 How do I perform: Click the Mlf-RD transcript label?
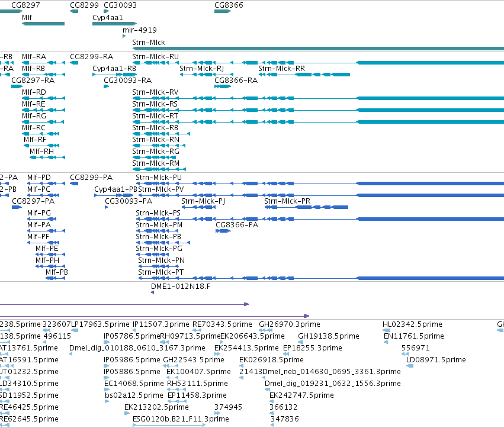(x=34, y=92)
